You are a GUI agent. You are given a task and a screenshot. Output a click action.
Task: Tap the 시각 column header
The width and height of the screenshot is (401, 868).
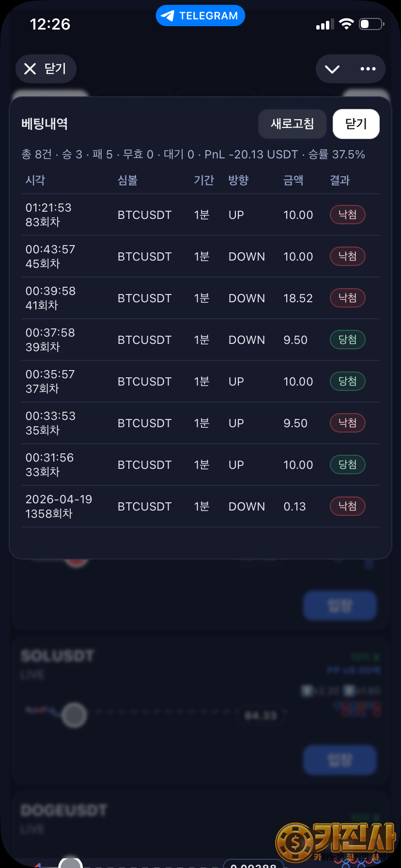tap(35, 180)
